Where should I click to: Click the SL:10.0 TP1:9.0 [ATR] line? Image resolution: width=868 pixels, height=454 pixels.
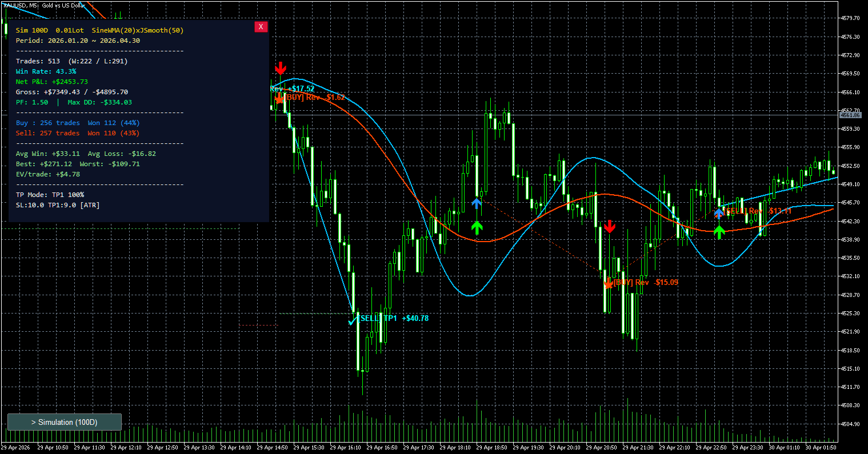[x=58, y=205]
